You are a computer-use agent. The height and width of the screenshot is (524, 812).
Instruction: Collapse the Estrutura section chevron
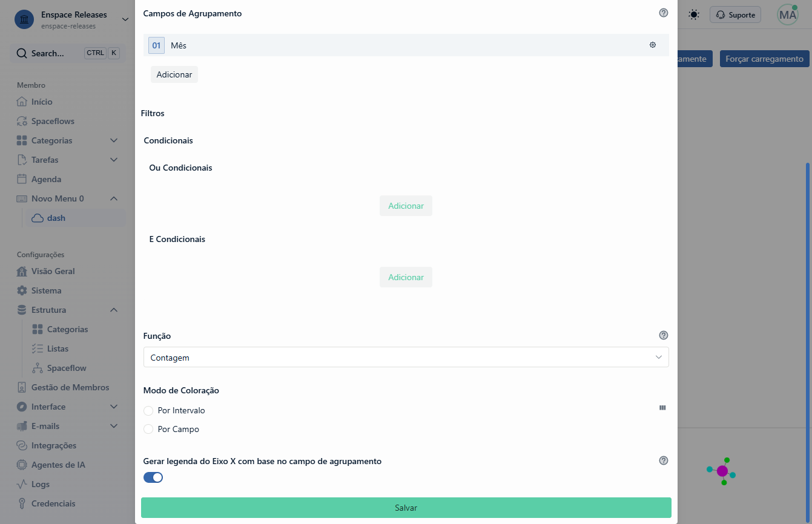click(x=114, y=310)
